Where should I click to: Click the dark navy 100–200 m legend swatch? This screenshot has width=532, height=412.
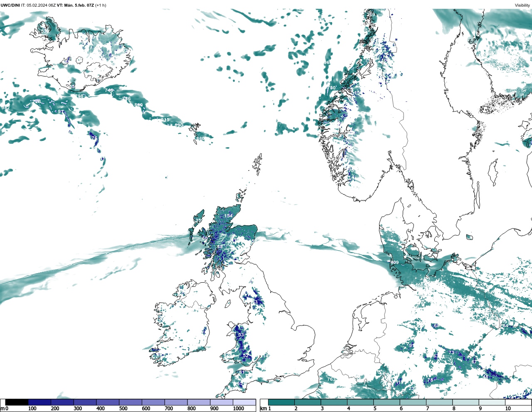tap(39, 402)
